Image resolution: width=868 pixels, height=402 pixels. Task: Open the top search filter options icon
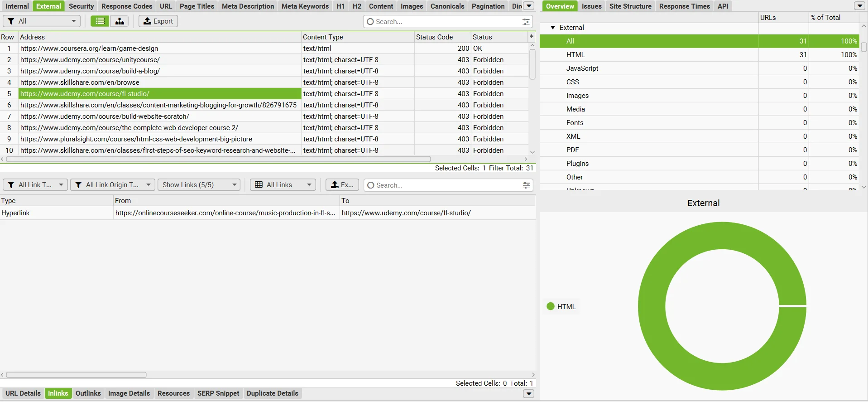[x=526, y=22]
